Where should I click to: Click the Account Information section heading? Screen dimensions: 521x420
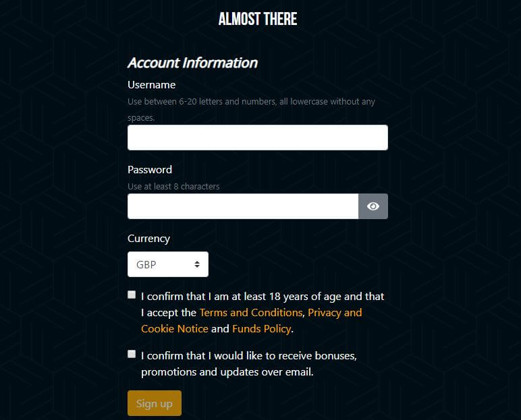pyautogui.click(x=193, y=63)
